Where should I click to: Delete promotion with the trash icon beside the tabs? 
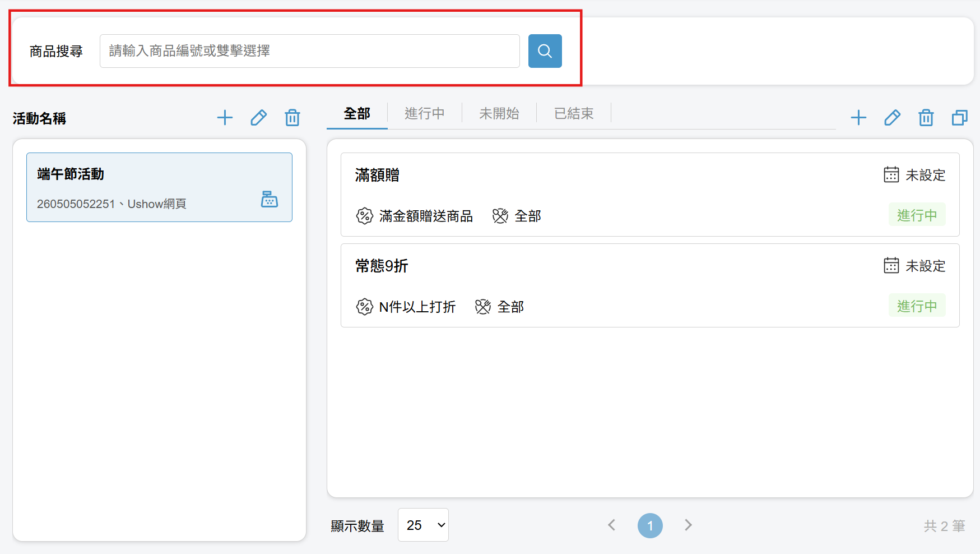click(926, 118)
